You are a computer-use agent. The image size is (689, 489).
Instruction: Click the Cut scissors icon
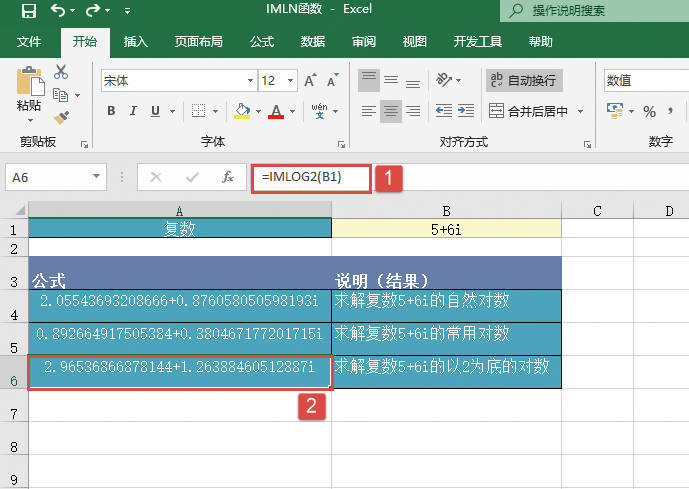point(61,72)
